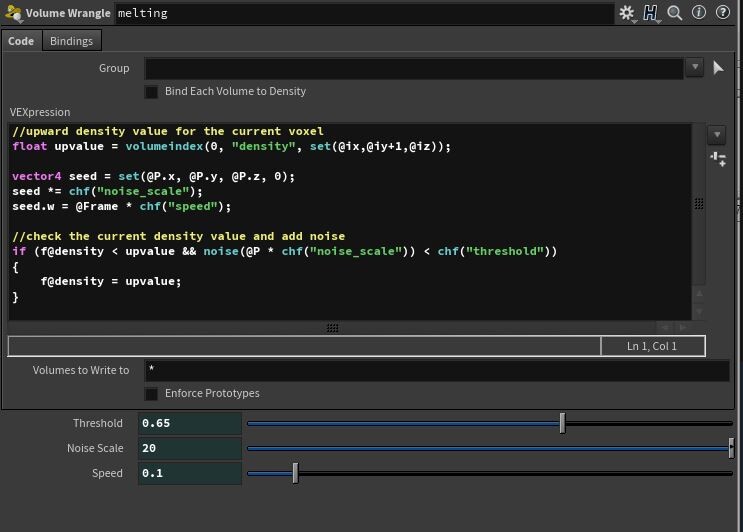Click the Ln 1, Col 1 status indicator
743x532 pixels.
[x=652, y=346]
